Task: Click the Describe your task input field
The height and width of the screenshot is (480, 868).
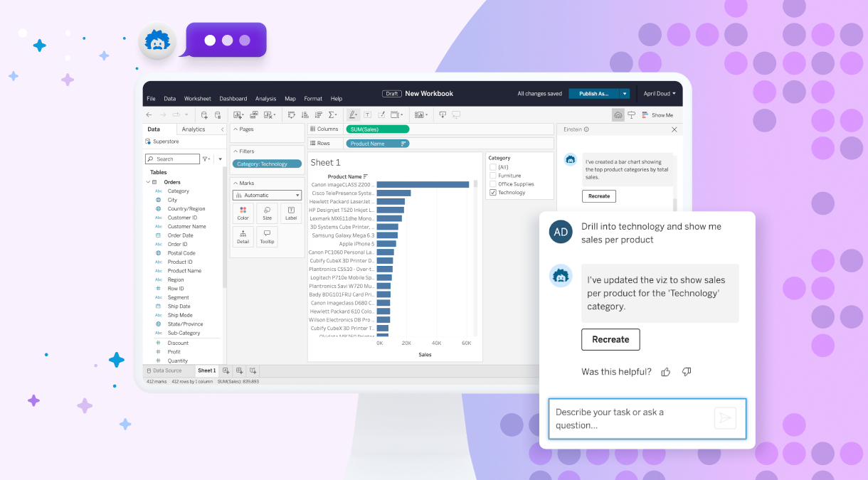Action: 630,419
